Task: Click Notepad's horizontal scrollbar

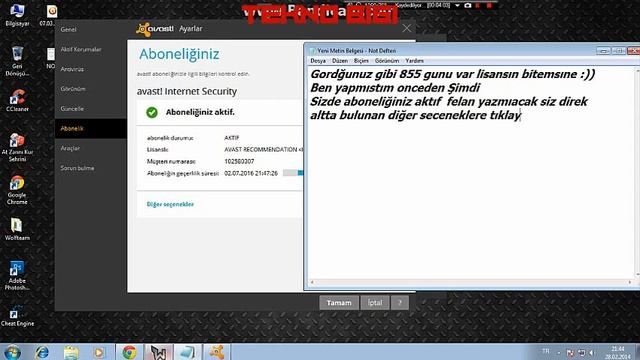Action: [470, 282]
